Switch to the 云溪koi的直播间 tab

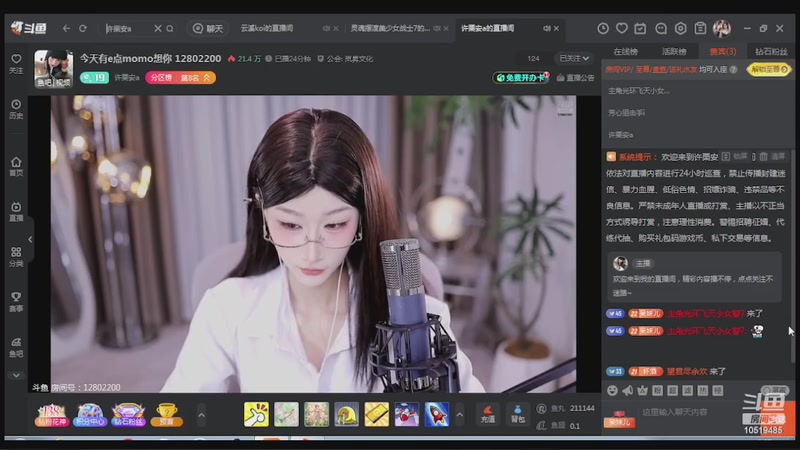267,29
